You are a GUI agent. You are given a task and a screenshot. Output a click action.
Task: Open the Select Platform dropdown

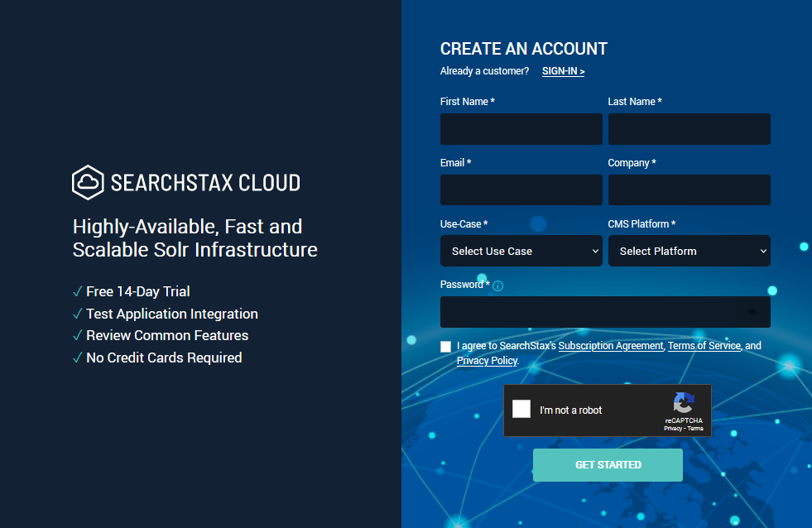click(x=689, y=251)
